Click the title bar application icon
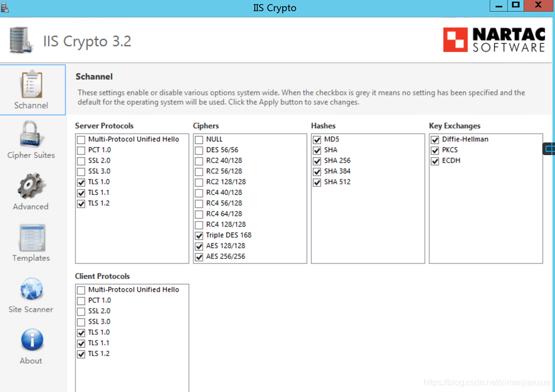The width and height of the screenshot is (555, 392). (x=5, y=7)
